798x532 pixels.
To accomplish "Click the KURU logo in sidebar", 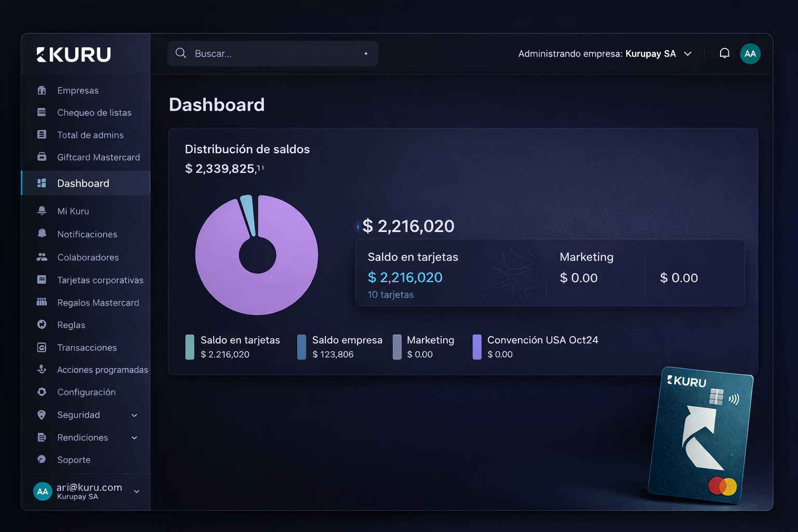I will pyautogui.click(x=74, y=55).
